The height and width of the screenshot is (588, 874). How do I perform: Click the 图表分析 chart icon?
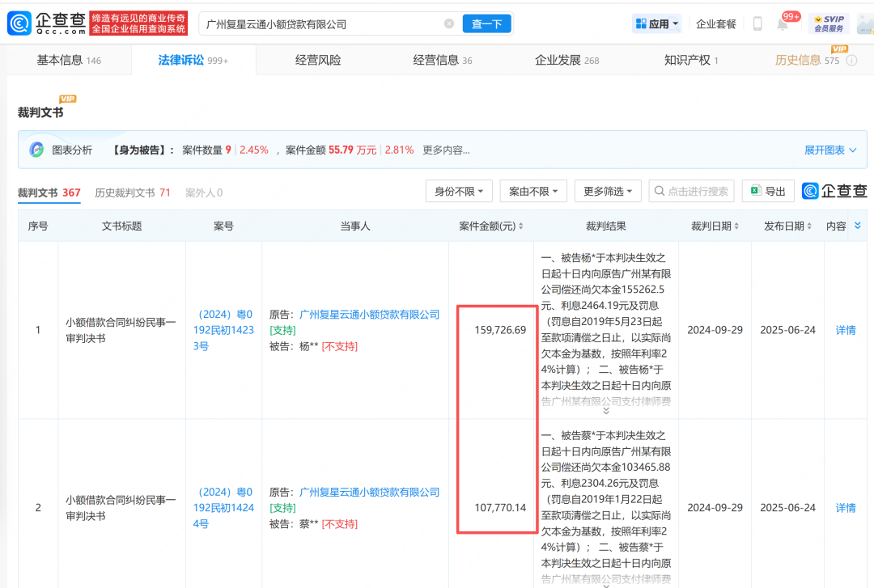coord(36,150)
